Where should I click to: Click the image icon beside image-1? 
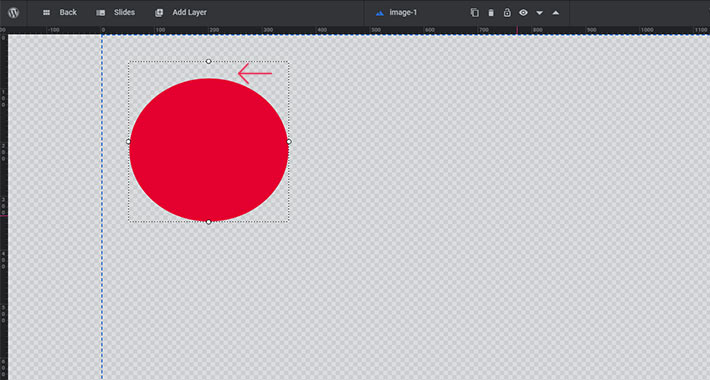(379, 13)
